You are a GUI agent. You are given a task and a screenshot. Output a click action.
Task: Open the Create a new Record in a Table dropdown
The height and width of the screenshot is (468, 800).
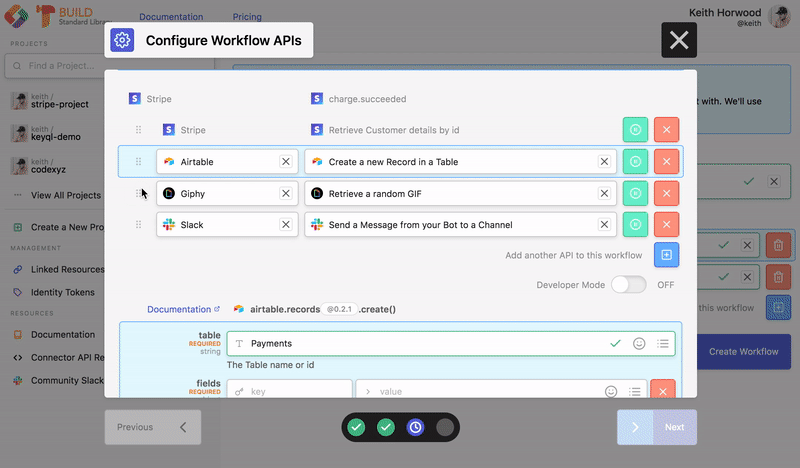click(460, 162)
